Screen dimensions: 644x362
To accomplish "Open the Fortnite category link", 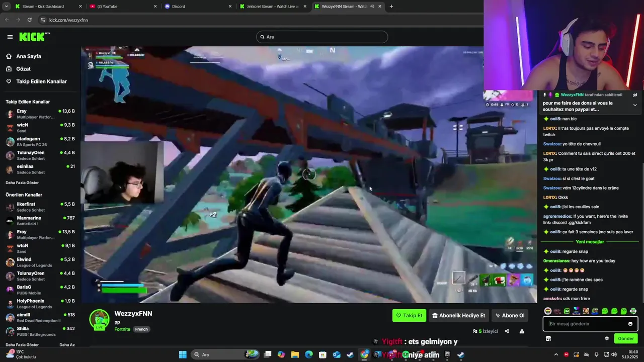I will point(122,329).
